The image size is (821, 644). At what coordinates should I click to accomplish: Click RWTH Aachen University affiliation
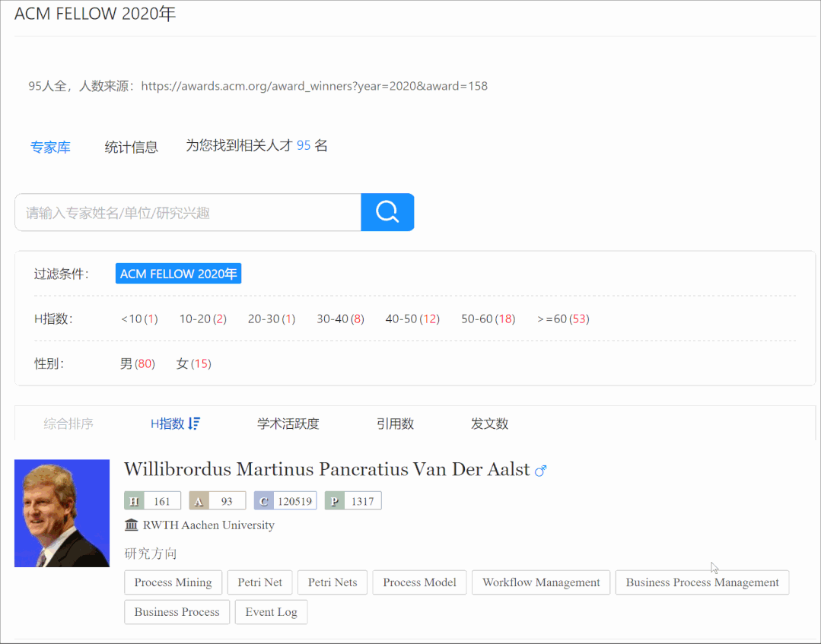(208, 525)
